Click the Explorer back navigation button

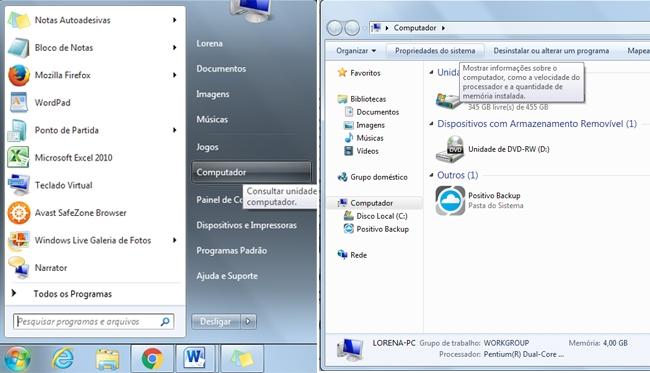(x=335, y=28)
